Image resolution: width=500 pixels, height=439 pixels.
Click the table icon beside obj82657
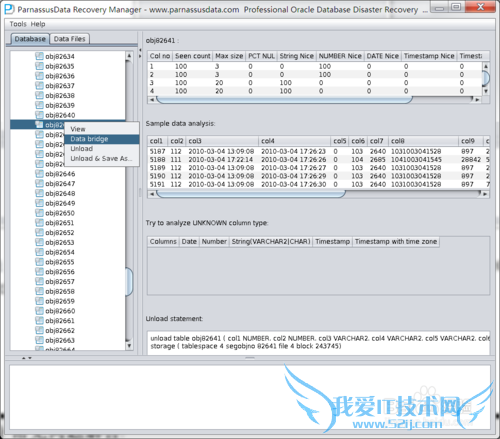pos(39,281)
